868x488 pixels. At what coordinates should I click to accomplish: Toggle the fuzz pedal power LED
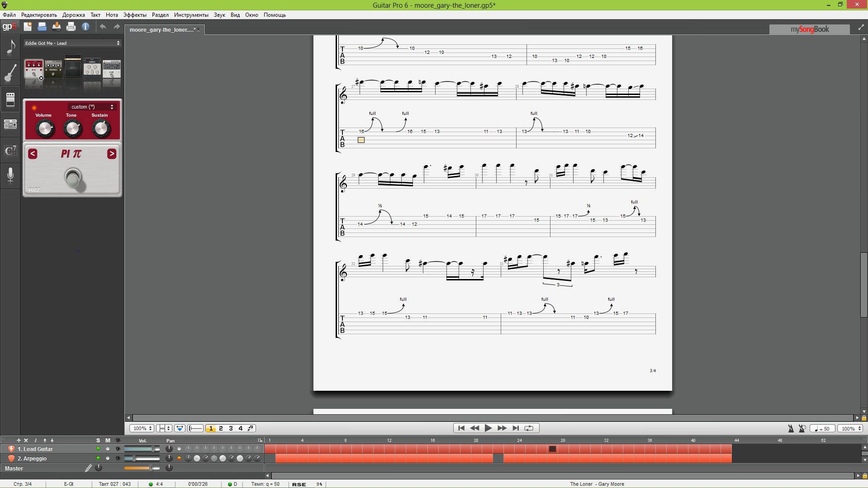point(34,108)
